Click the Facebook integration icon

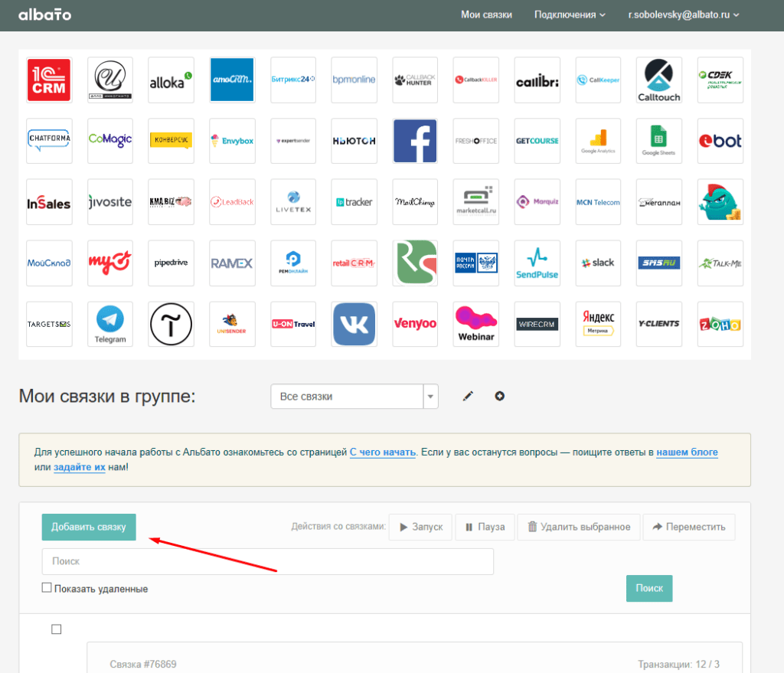coord(415,141)
